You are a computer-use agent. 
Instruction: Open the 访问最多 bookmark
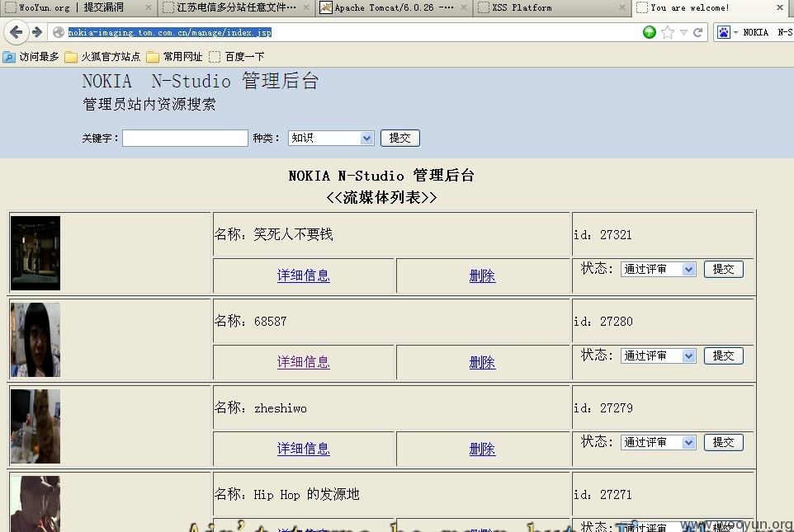coord(31,57)
